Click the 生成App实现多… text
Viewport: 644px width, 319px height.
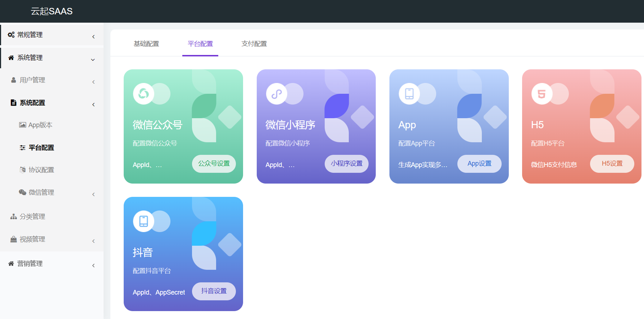(x=423, y=165)
